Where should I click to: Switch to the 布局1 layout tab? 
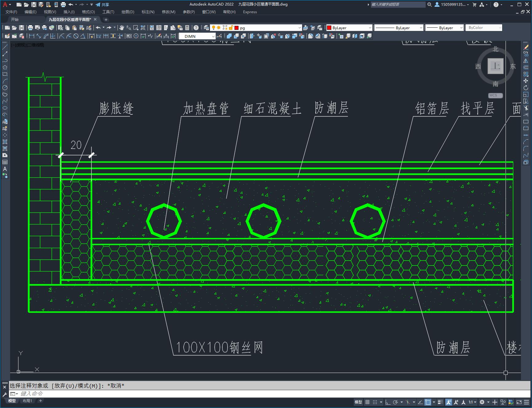point(27,401)
